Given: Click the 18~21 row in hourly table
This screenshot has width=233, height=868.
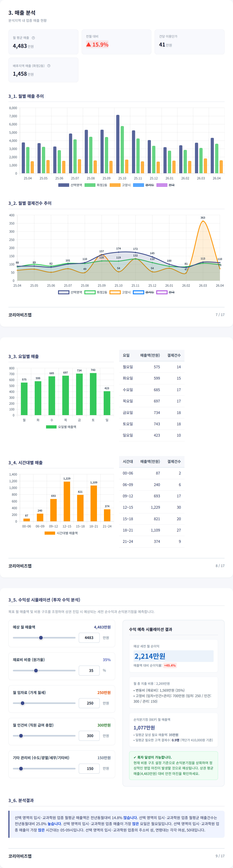Looking at the screenshot, I should pos(152,530).
